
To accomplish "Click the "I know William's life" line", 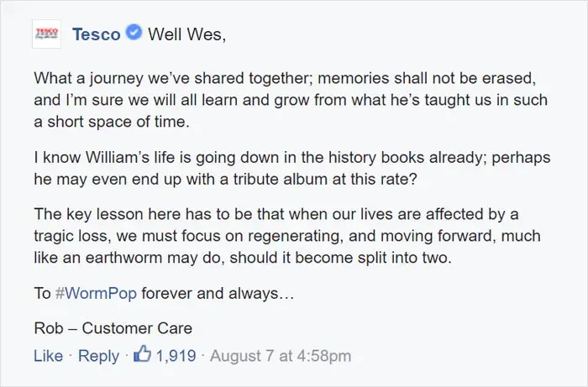I will tap(292, 158).
